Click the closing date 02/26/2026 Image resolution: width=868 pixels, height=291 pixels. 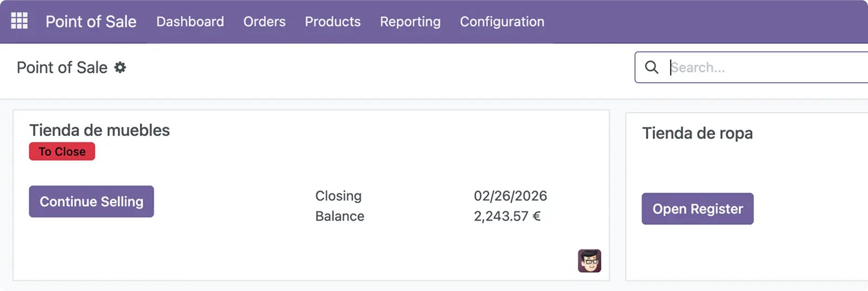pyautogui.click(x=510, y=196)
